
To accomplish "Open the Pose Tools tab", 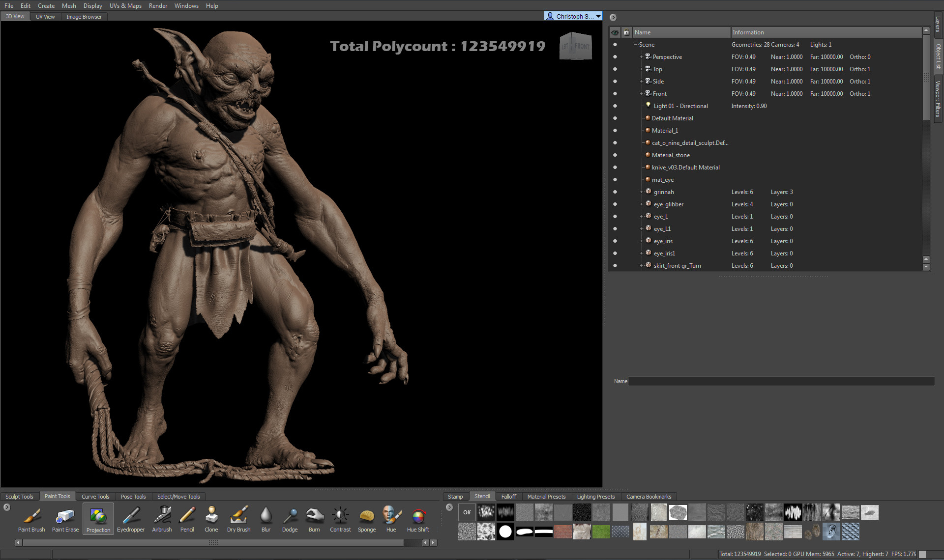I will 133,497.
